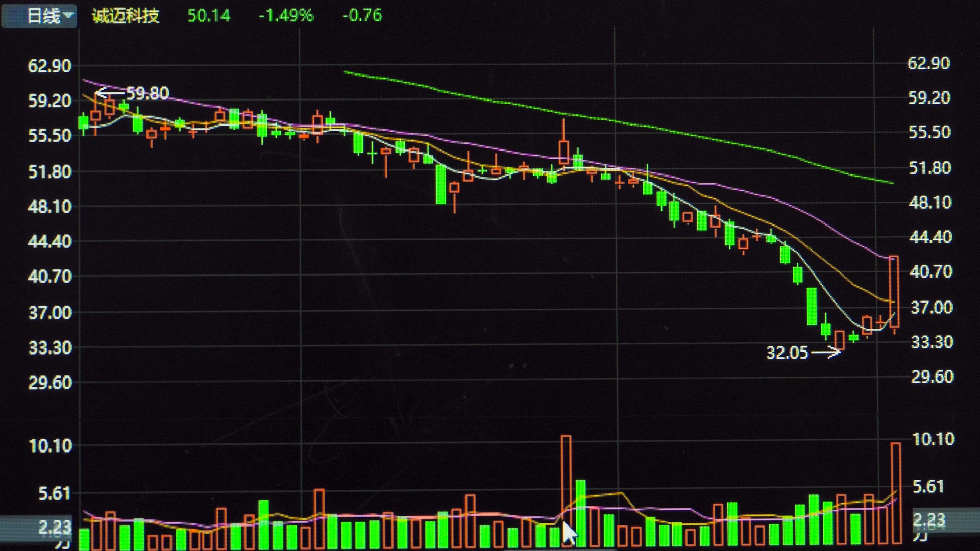Click the 59.80 high price marker
The image size is (980, 551).
point(147,93)
